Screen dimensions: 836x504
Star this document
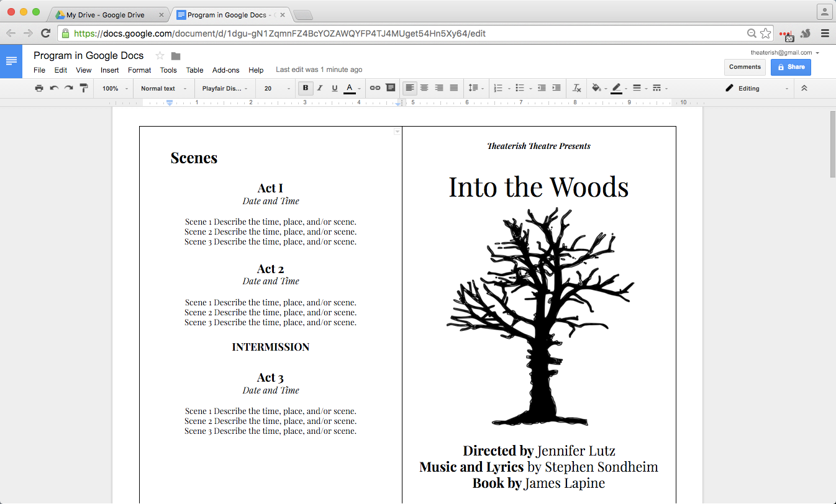[x=160, y=56]
